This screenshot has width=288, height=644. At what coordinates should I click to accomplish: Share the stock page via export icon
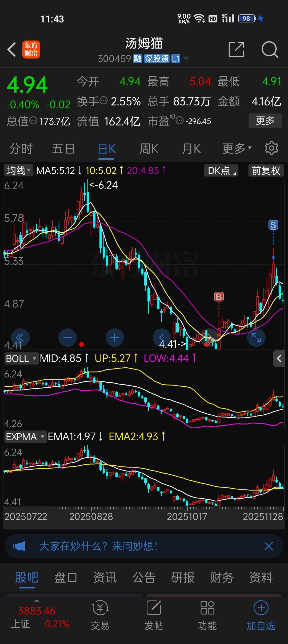pos(237,49)
